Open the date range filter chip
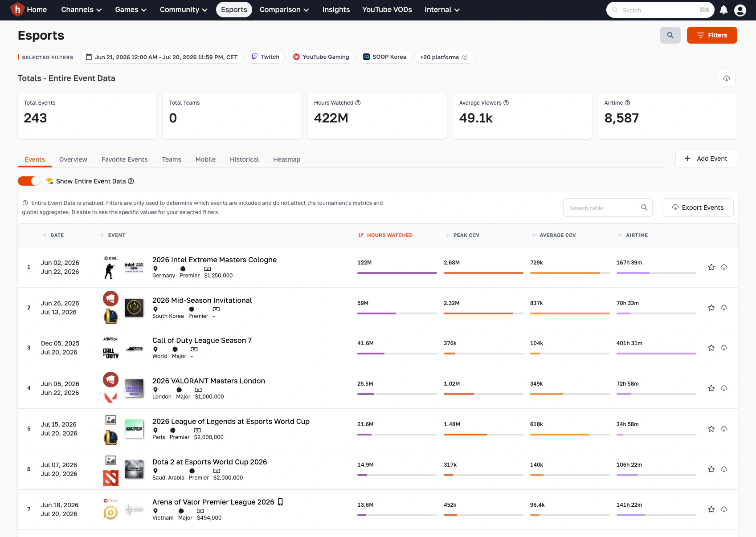 161,57
